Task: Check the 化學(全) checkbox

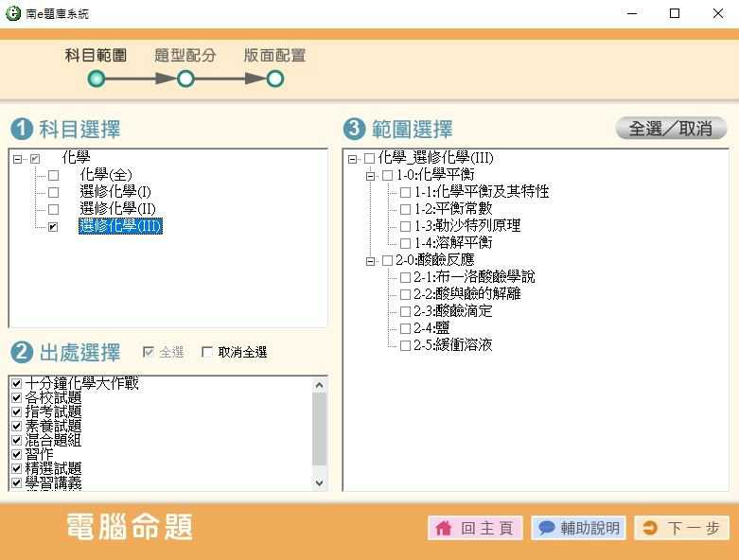Action: 54,176
